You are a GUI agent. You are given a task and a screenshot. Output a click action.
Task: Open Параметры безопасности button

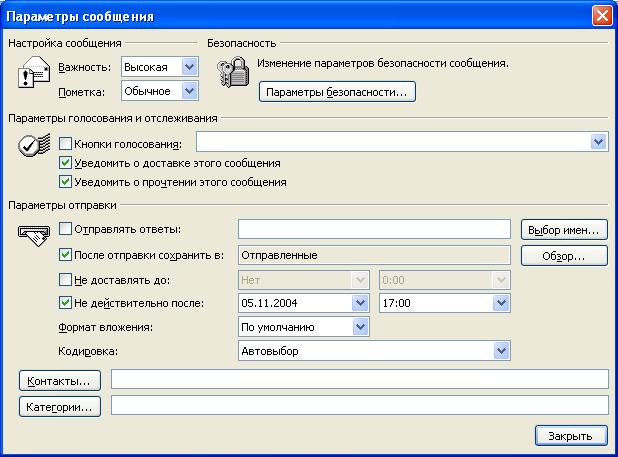click(337, 92)
